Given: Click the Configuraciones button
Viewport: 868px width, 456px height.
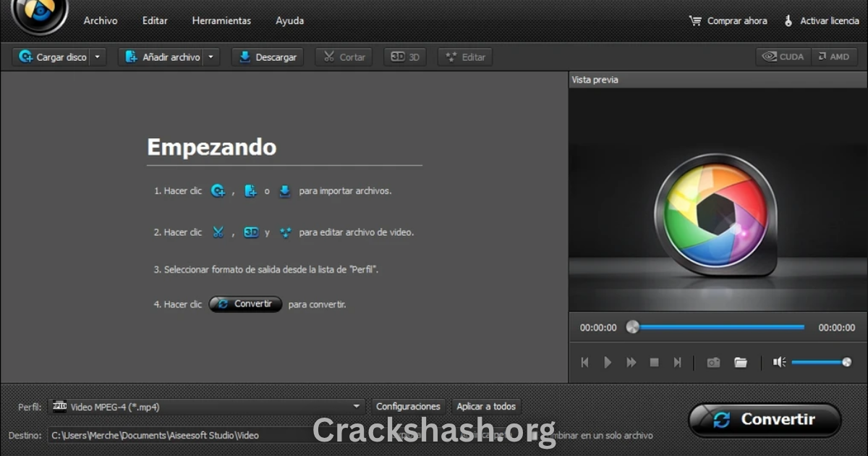Looking at the screenshot, I should 408,407.
